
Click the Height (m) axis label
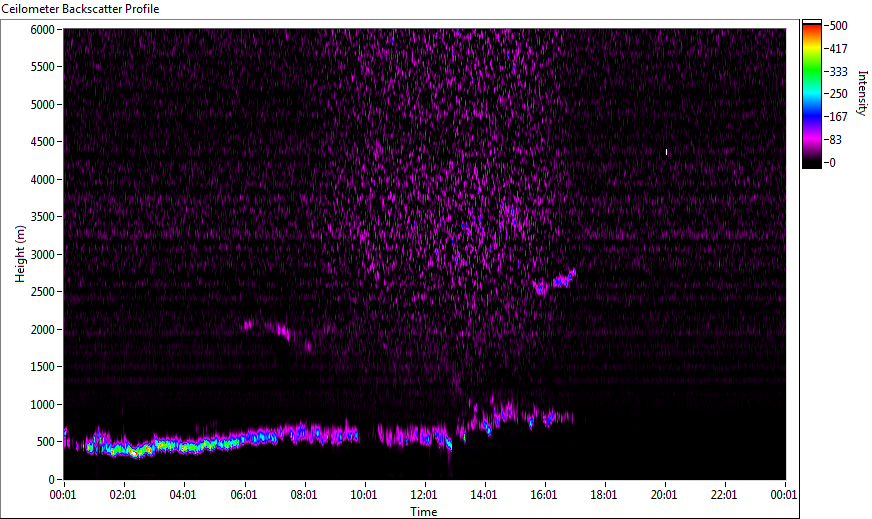click(20, 254)
